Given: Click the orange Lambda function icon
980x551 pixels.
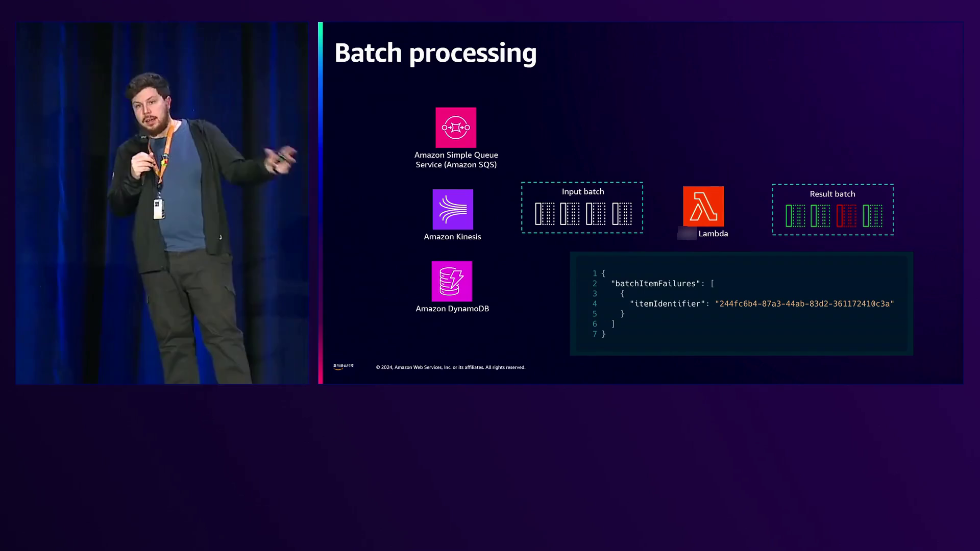Looking at the screenshot, I should (703, 206).
